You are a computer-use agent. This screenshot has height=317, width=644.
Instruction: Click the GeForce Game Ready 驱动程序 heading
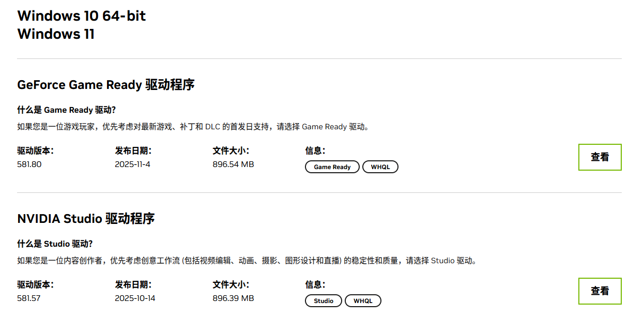pos(108,84)
